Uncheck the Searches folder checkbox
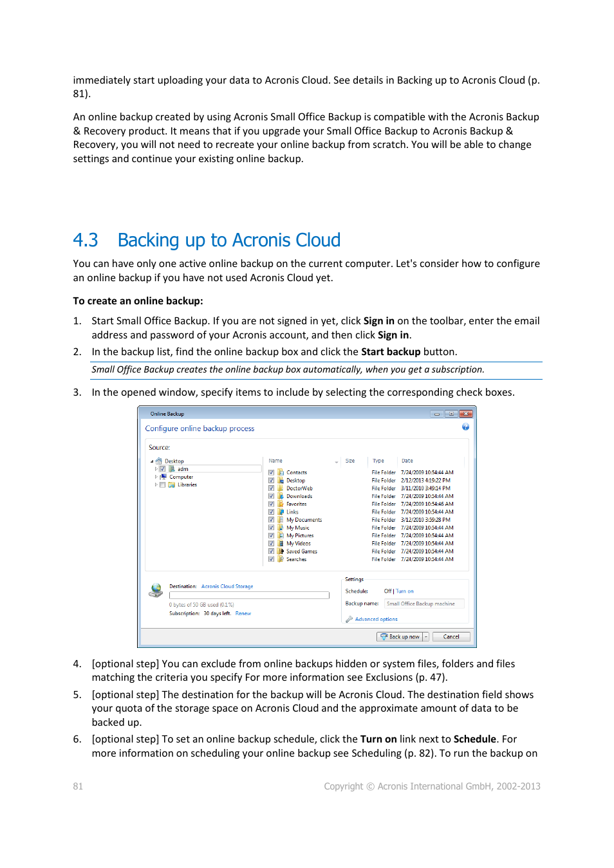Image resolution: width=614 pixels, height=868 pixels. pyautogui.click(x=272, y=560)
